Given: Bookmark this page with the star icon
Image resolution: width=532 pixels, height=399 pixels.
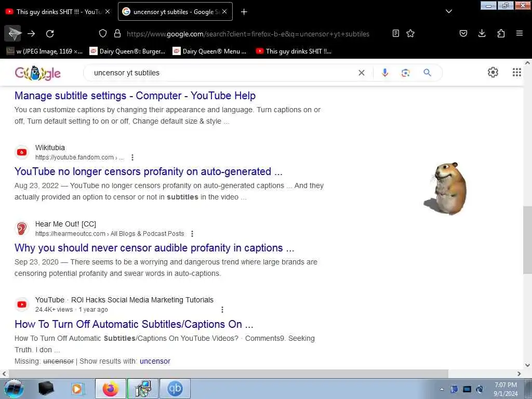Looking at the screenshot, I should 410,33.
